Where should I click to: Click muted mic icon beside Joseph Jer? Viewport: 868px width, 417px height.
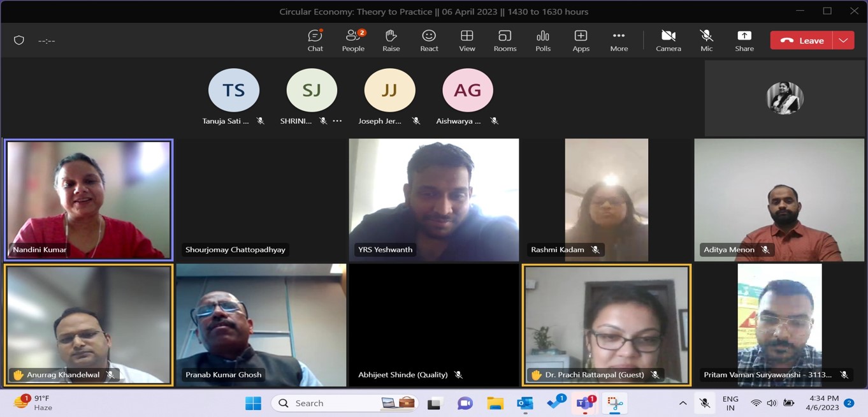pos(416,121)
